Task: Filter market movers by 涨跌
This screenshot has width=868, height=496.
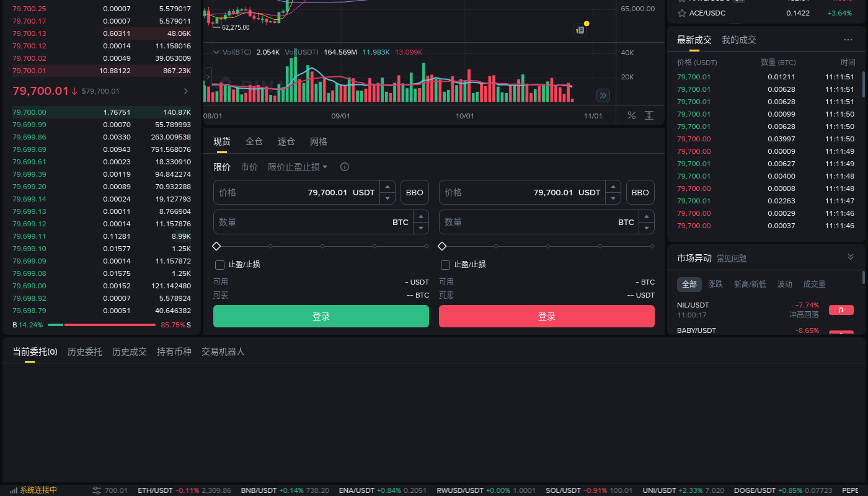Action: click(715, 284)
